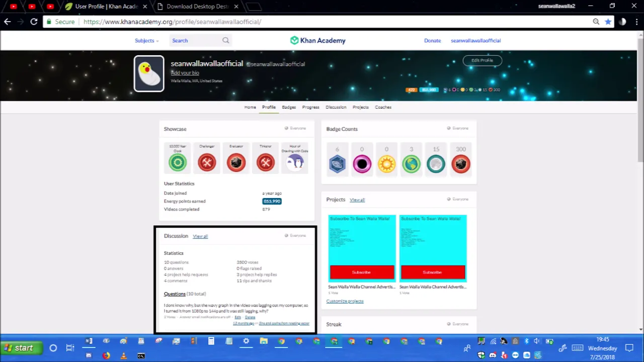Select the 10,000 Year Clock showcase badge
This screenshot has height=362, width=644.
(178, 159)
